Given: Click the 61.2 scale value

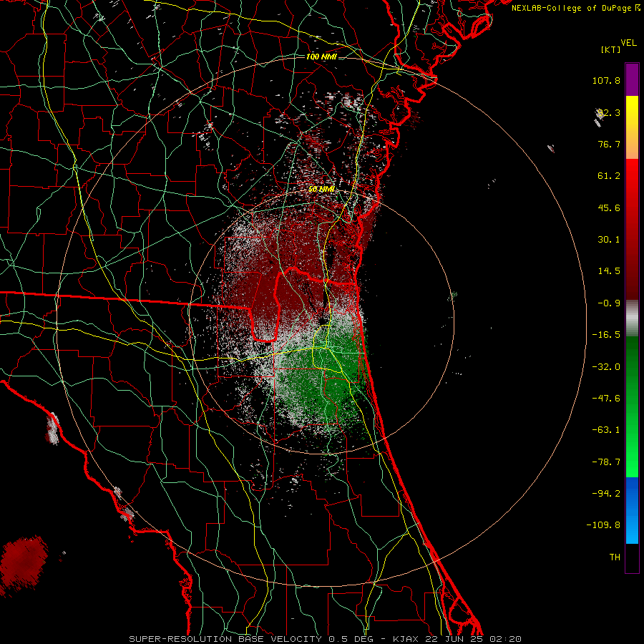Looking at the screenshot, I should tap(609, 176).
